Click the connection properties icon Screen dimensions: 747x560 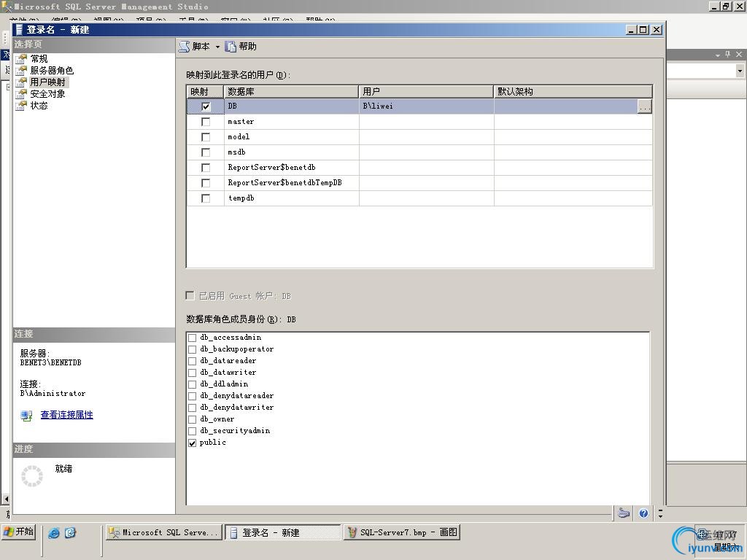click(26, 415)
